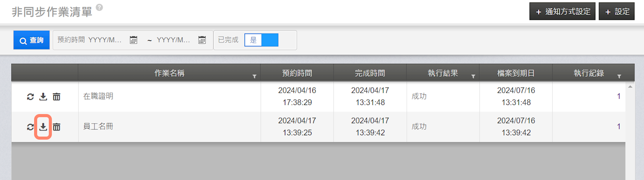
Task: Open the start date calendar picker
Action: (133, 40)
